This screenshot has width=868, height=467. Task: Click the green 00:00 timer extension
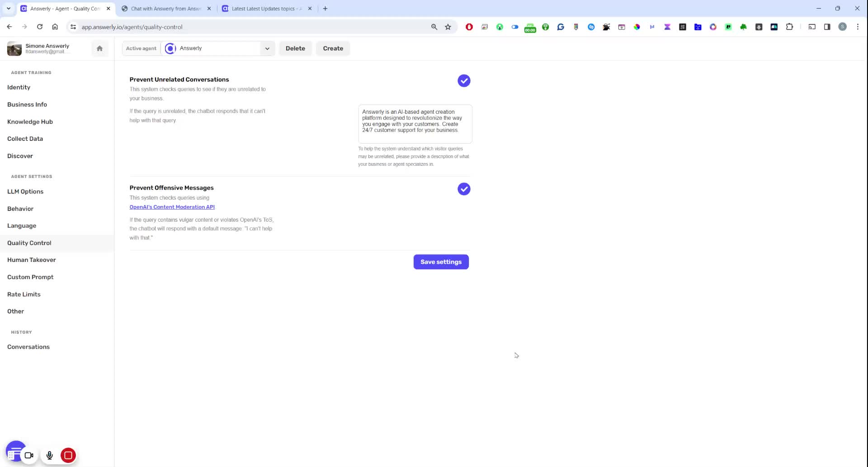pyautogui.click(x=530, y=28)
